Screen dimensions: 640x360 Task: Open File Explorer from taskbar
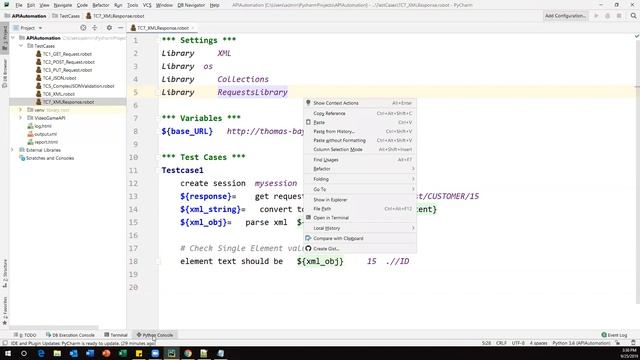click(57, 353)
